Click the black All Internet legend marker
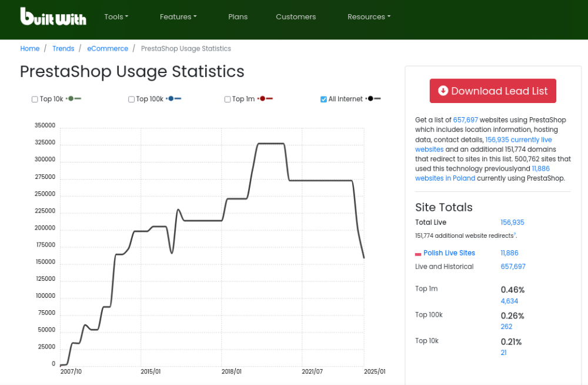Screen dimensions: 588x385 click(x=373, y=99)
